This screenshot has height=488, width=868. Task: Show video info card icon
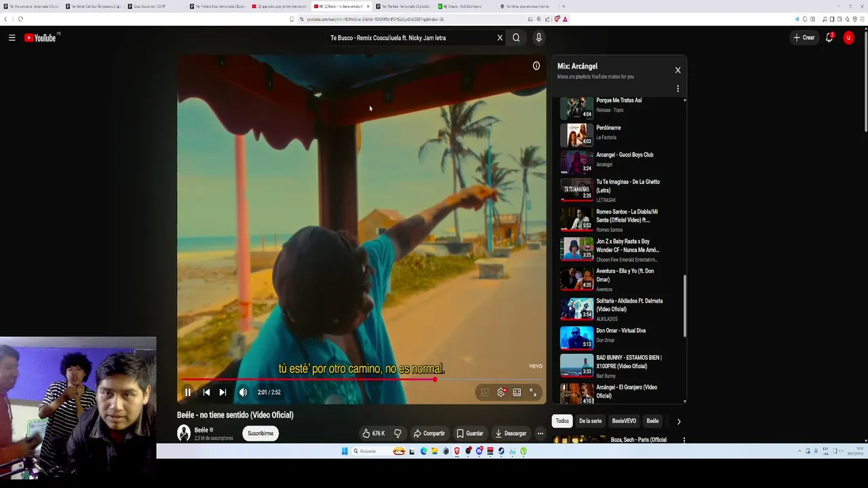pyautogui.click(x=536, y=66)
